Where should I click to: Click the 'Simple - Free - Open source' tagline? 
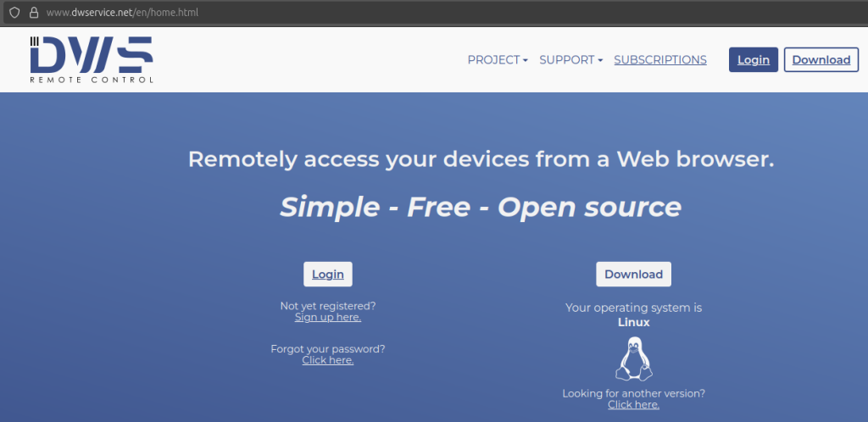(x=481, y=207)
